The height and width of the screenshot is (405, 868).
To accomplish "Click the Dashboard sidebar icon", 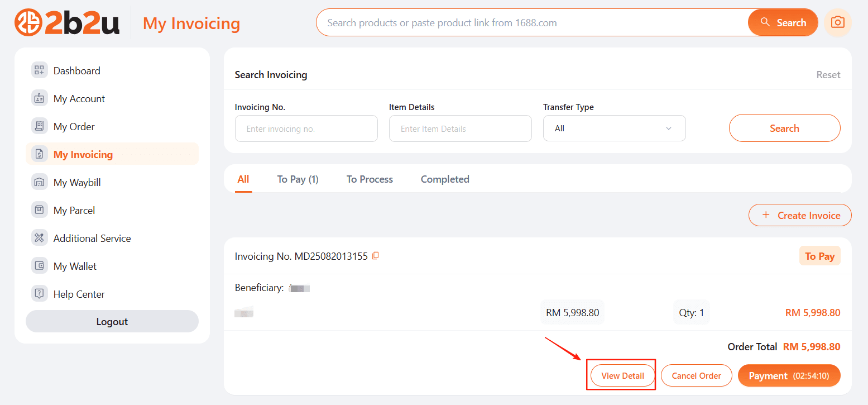I will [40, 70].
